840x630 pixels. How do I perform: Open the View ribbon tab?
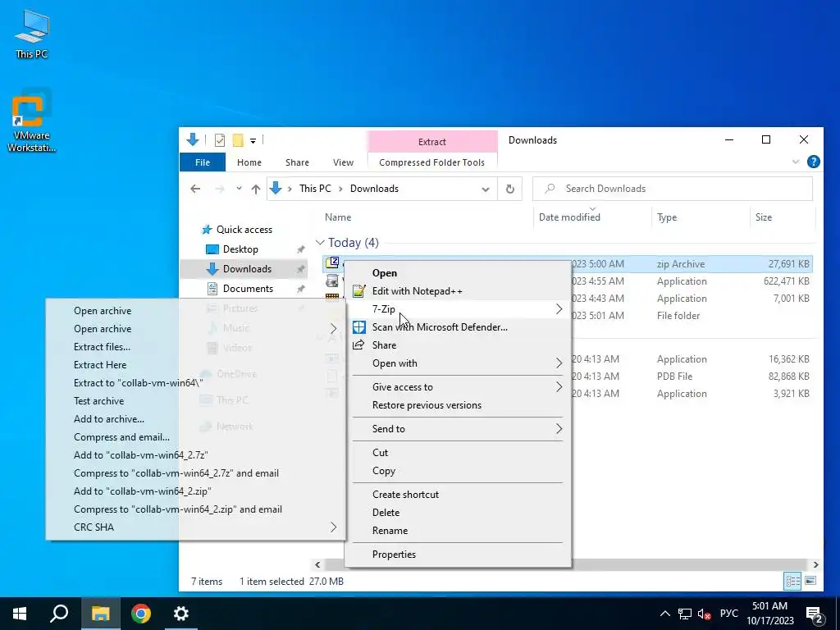click(343, 162)
